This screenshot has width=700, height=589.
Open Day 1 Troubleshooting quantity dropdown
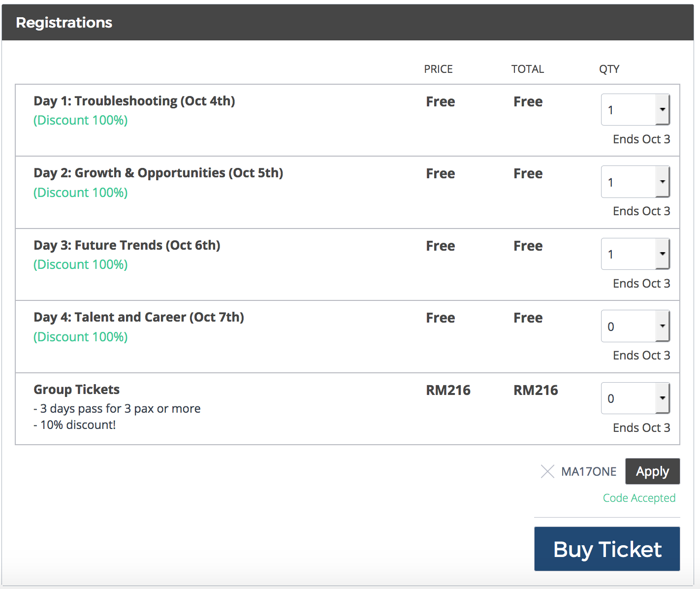click(635, 110)
